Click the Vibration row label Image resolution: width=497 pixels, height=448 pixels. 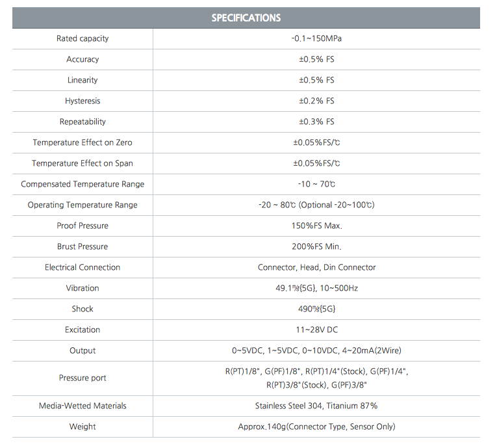coord(83,288)
